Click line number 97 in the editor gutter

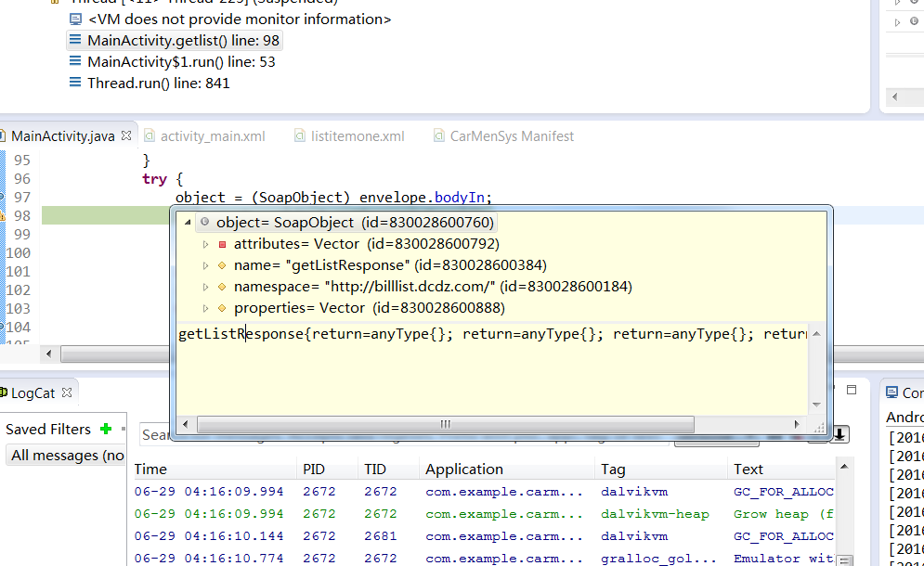click(x=21, y=198)
